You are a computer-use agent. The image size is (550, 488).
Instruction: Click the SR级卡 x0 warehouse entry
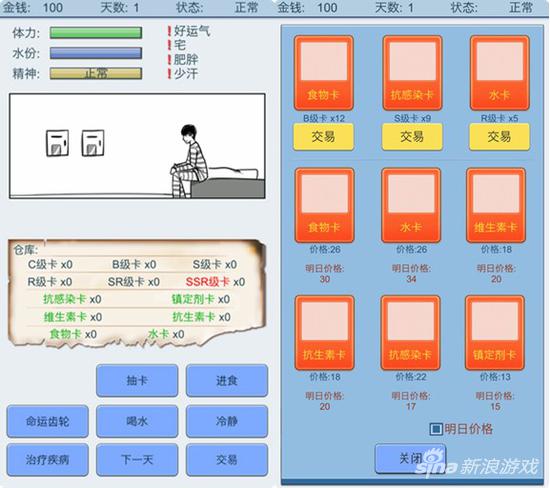(134, 282)
